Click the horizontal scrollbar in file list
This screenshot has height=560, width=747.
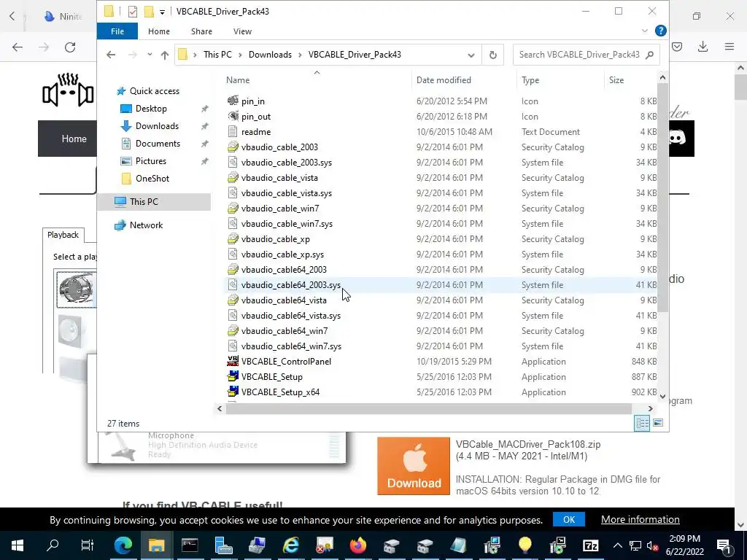click(x=428, y=408)
